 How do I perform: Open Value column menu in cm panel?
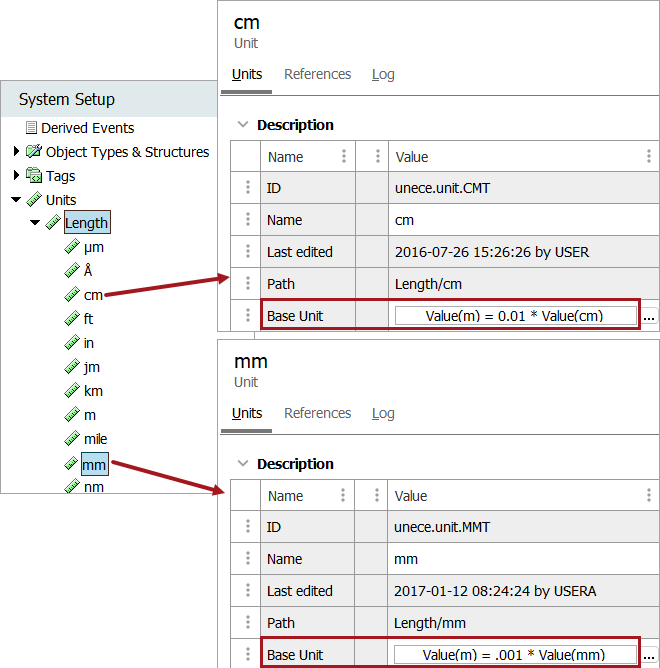pyautogui.click(x=648, y=156)
